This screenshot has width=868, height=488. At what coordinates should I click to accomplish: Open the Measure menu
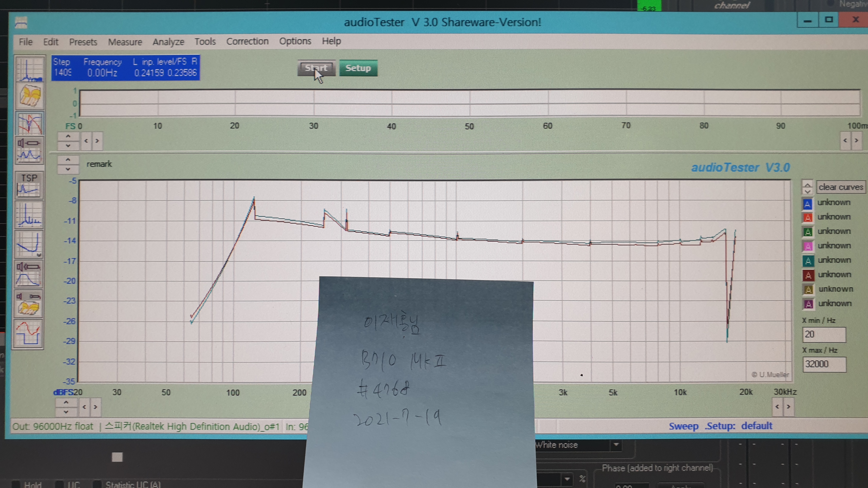pyautogui.click(x=125, y=42)
